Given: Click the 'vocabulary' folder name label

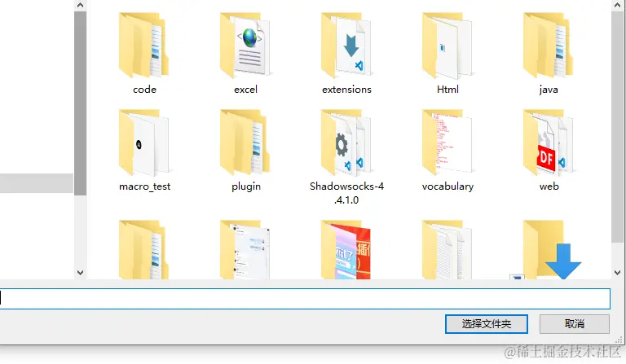Looking at the screenshot, I should coord(447,186).
